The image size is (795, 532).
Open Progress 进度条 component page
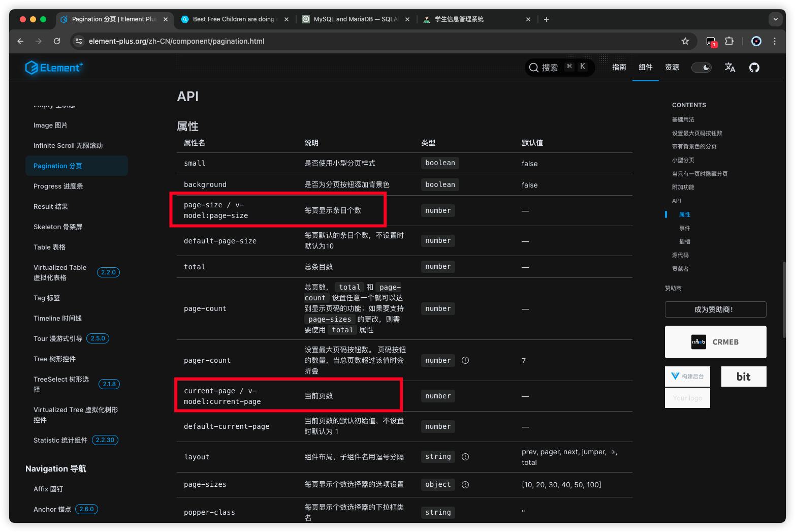(x=58, y=186)
